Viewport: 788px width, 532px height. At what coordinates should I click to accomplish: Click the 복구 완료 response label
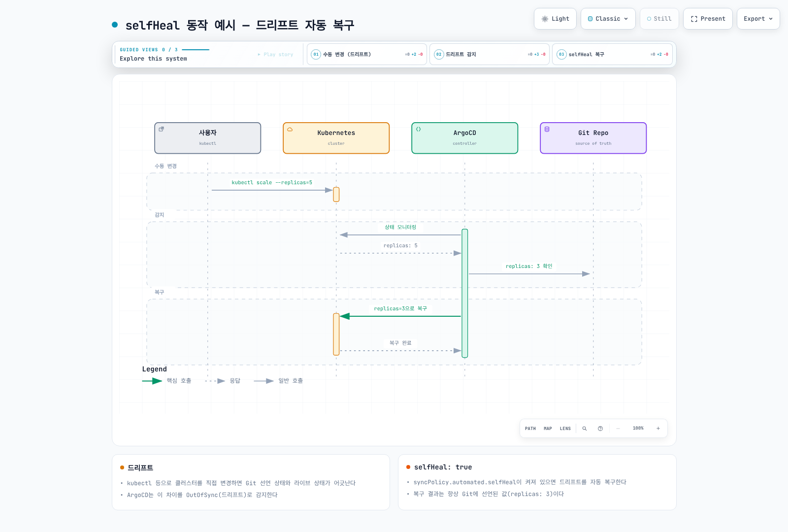(x=400, y=343)
